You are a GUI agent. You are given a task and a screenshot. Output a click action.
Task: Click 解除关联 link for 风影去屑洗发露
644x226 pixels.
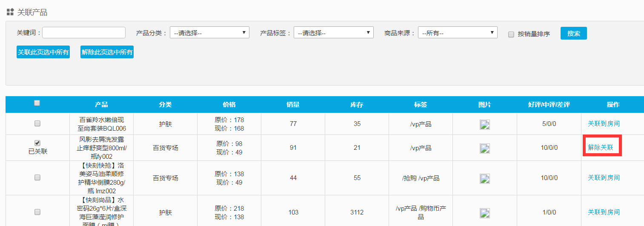coord(601,148)
